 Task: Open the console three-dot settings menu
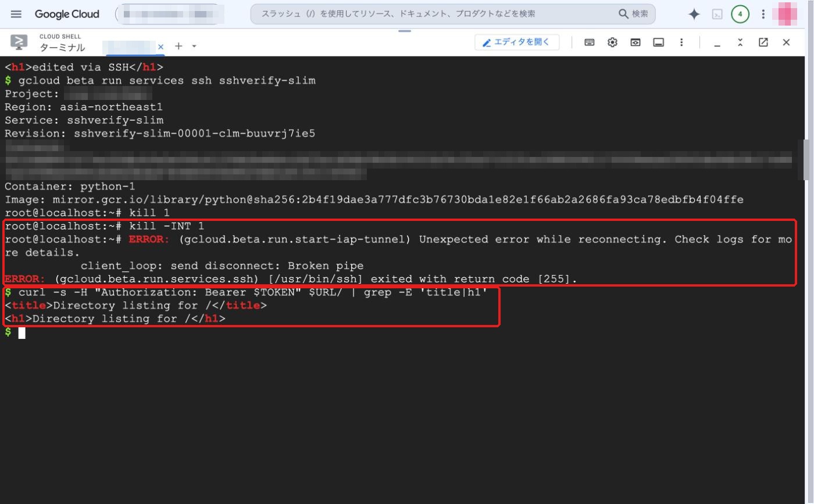click(x=763, y=15)
